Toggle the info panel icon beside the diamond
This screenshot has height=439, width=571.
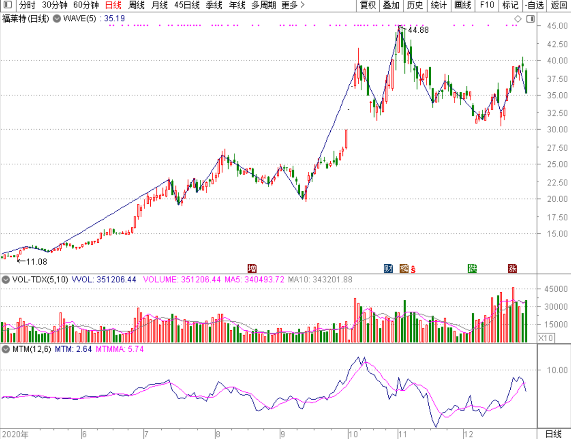(x=530, y=19)
